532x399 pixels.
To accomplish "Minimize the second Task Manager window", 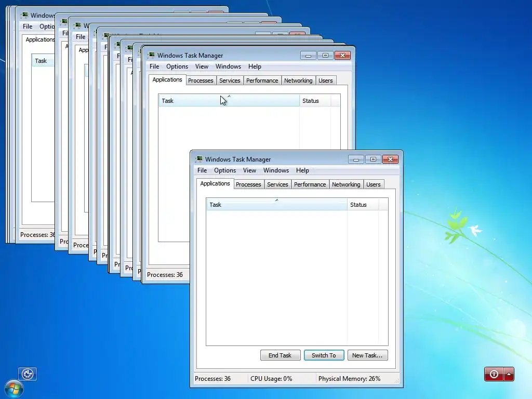I will [308, 56].
